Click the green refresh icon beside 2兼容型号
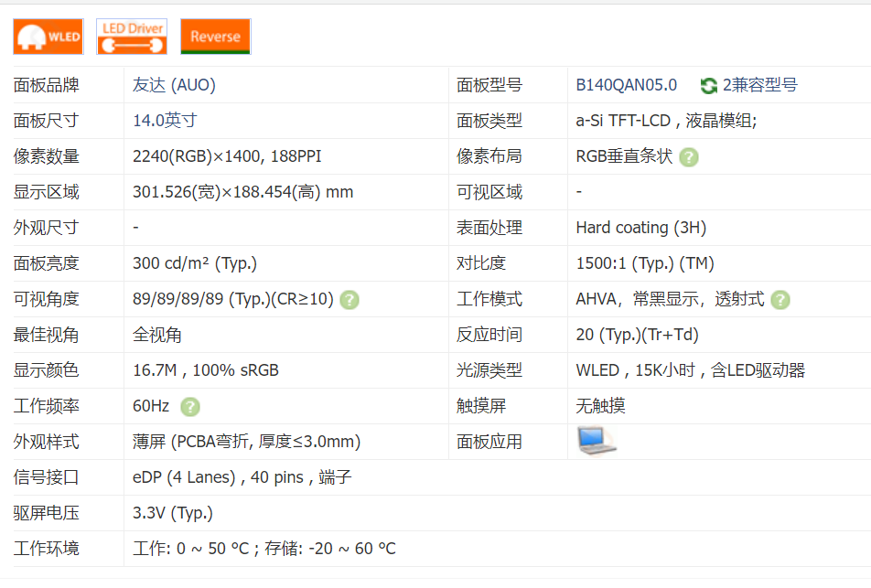Screen dimensions: 871x588 click(708, 86)
